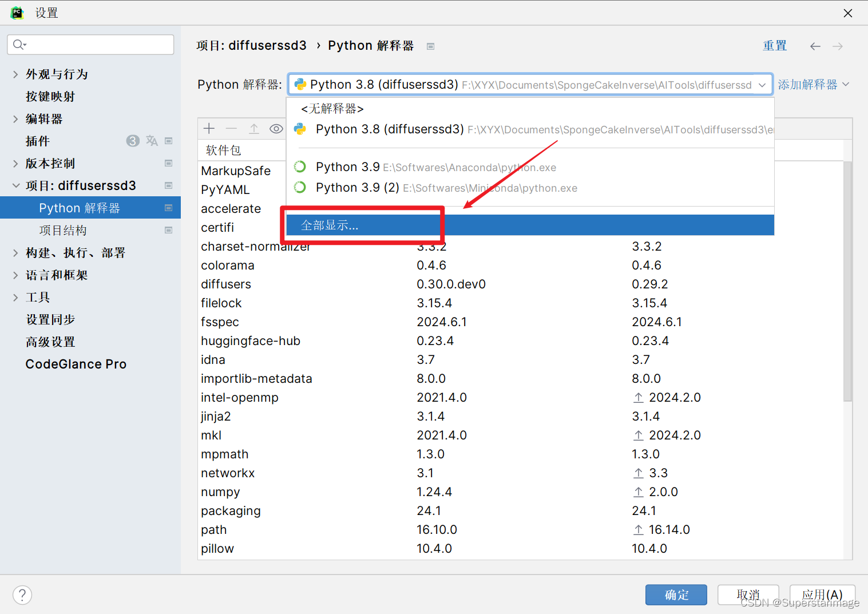This screenshot has width=868, height=614.
Task: Click the package list vertical scrollbar
Action: point(847,280)
